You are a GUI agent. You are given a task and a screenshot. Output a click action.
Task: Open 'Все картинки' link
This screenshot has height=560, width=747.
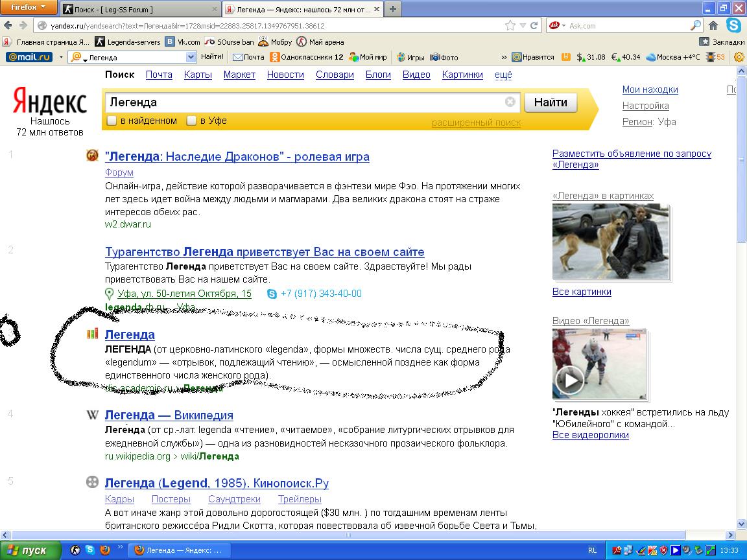tap(582, 292)
